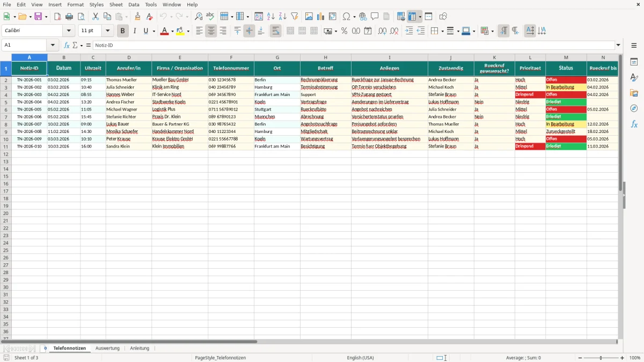Select column M header
The image size is (644, 362).
tap(566, 57)
